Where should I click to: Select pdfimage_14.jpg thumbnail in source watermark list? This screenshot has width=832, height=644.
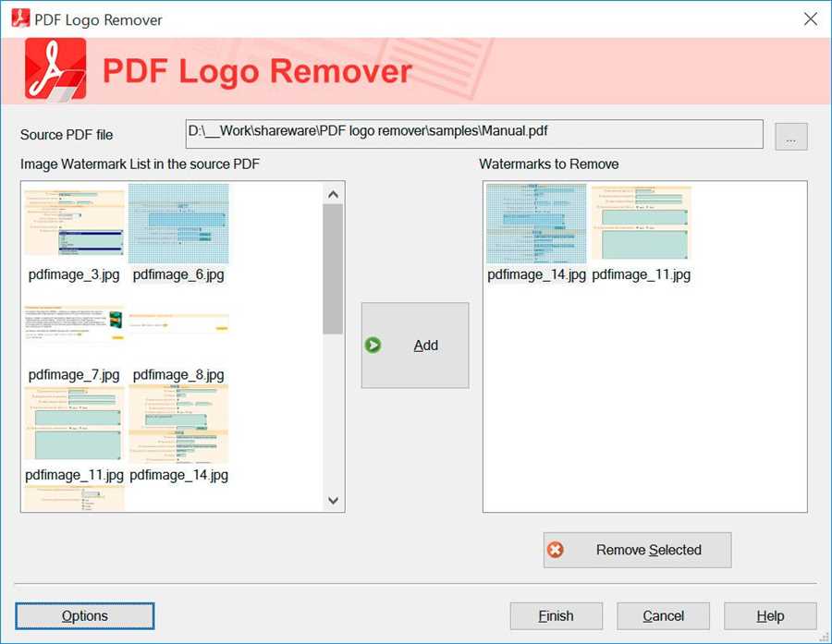pos(178,424)
